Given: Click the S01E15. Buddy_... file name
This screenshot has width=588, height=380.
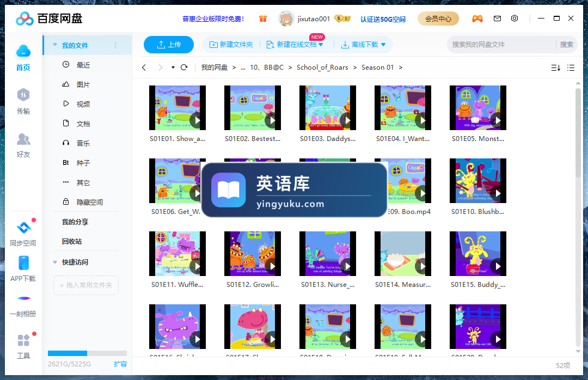Looking at the screenshot, I should click(x=478, y=285).
